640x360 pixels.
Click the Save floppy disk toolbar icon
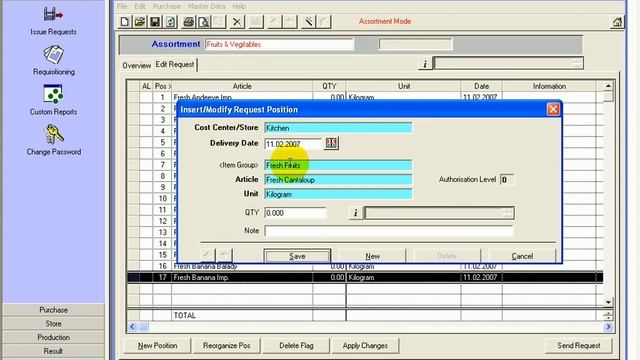point(155,22)
